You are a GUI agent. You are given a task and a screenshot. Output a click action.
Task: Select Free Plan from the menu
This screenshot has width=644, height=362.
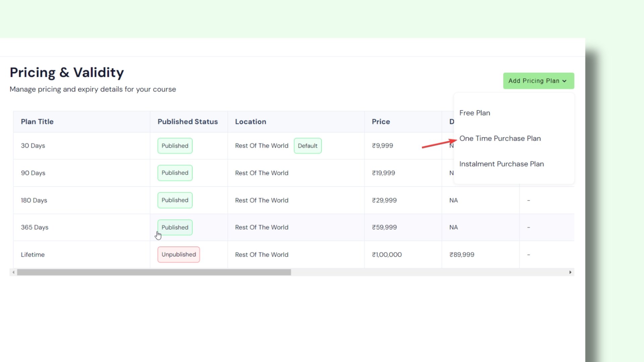[474, 113]
